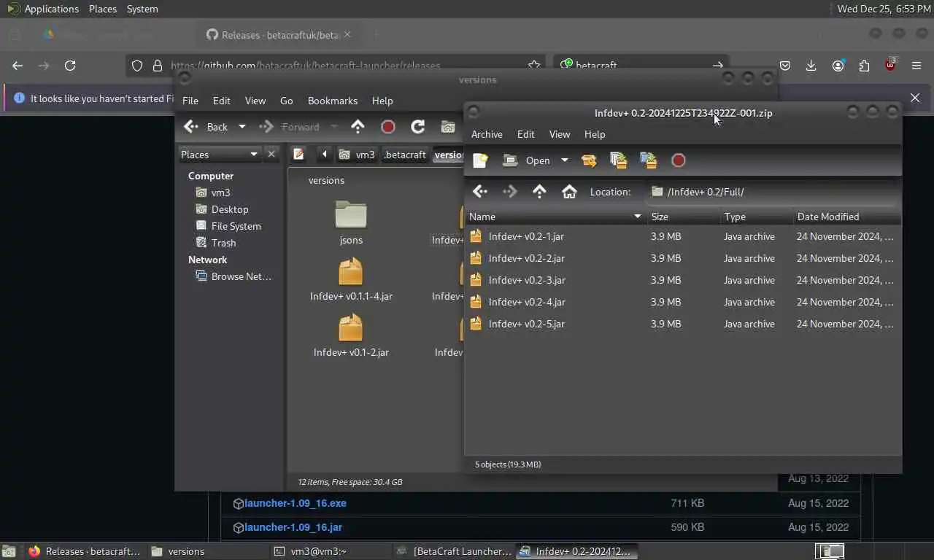This screenshot has height=560, width=934.
Task: Sort archive contents by Date Modified column
Action: pos(847,217)
